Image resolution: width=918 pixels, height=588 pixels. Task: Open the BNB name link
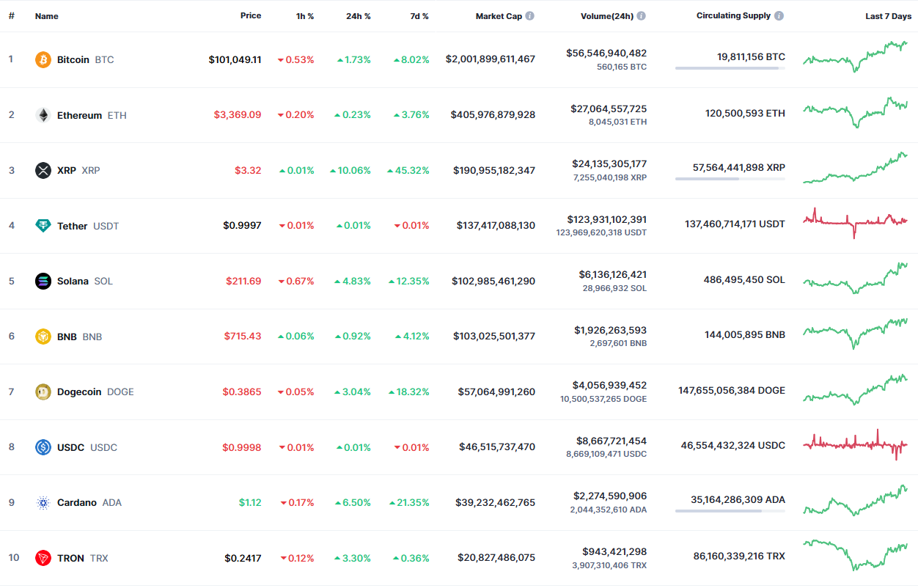click(x=80, y=337)
